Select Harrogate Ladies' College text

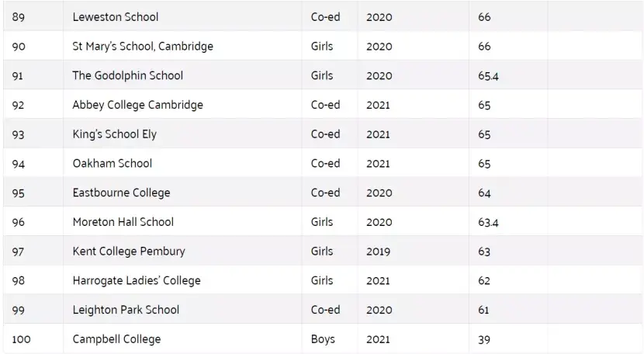click(x=136, y=280)
